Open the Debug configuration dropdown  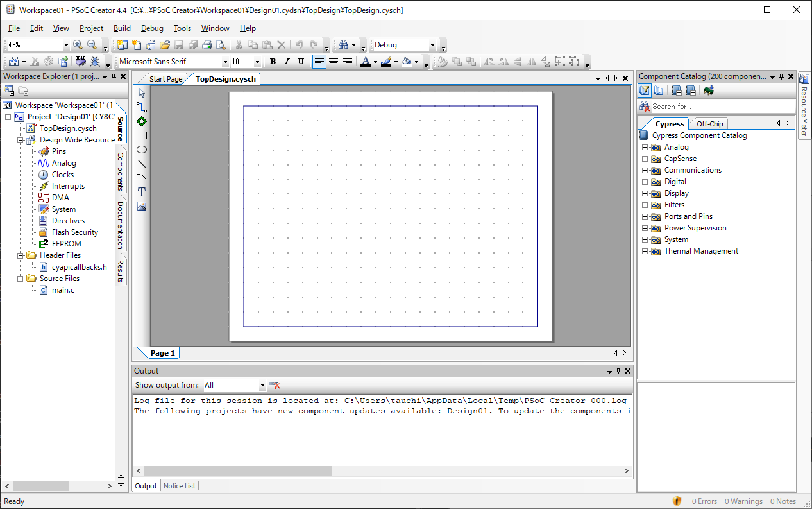tap(432, 46)
